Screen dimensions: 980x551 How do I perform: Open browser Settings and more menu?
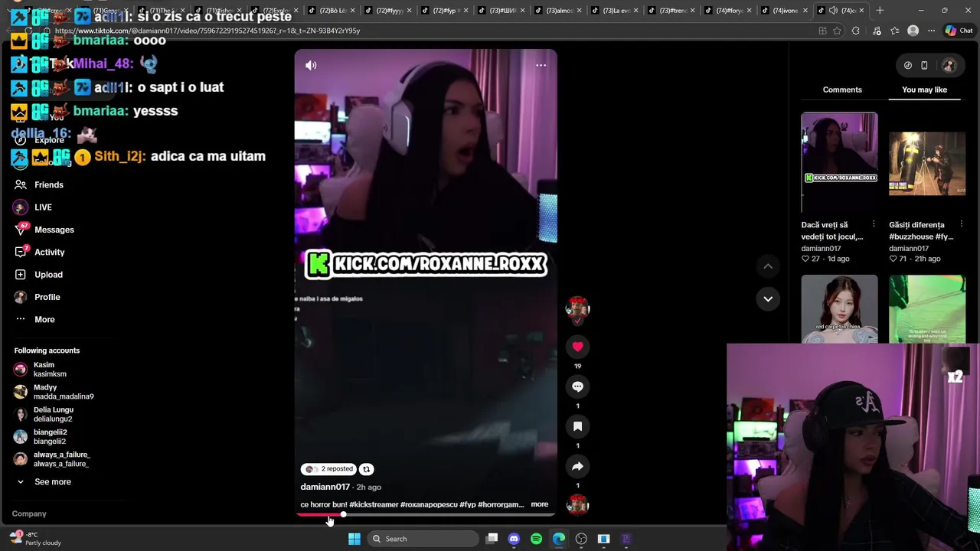[x=931, y=31]
